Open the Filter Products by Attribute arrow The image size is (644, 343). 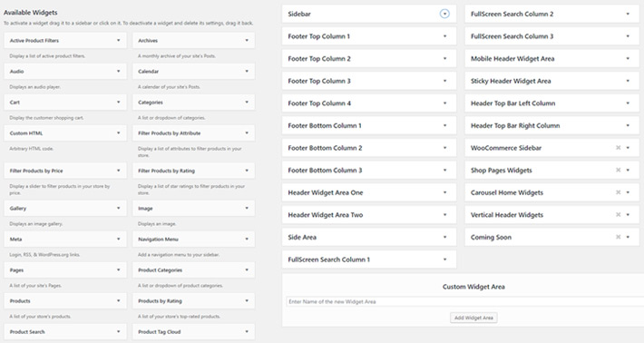point(247,132)
